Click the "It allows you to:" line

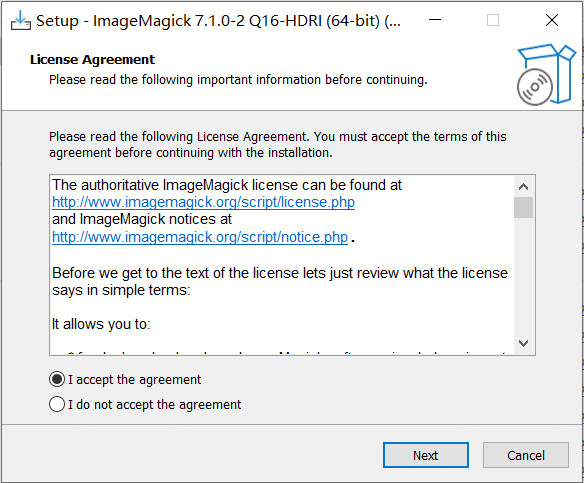(101, 324)
